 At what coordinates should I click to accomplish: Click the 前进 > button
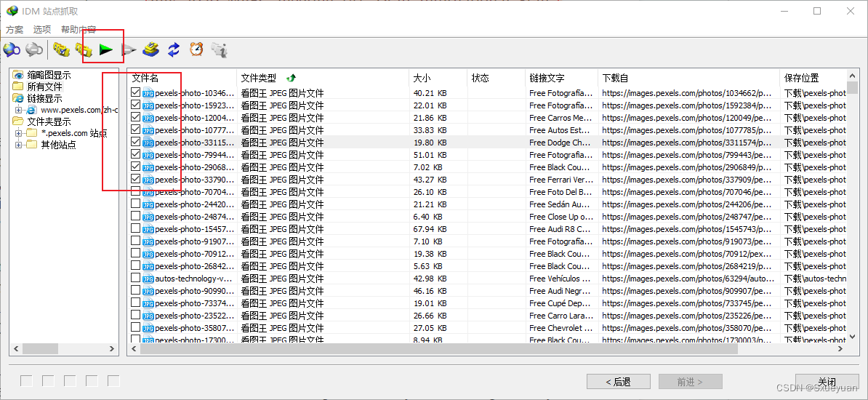(691, 382)
